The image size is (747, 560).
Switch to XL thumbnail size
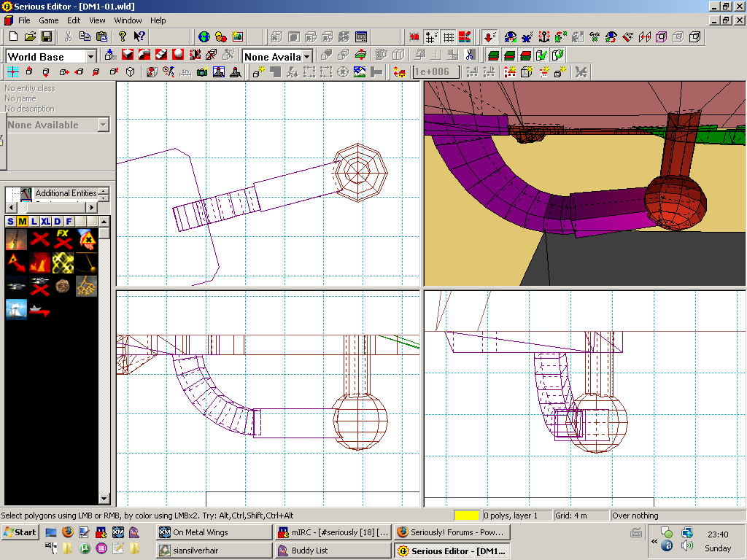tap(45, 222)
